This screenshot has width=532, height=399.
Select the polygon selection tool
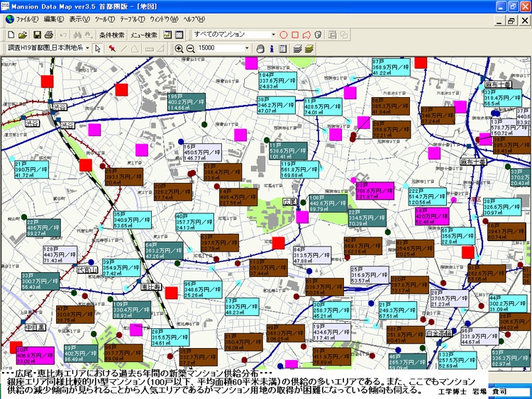pos(307,34)
